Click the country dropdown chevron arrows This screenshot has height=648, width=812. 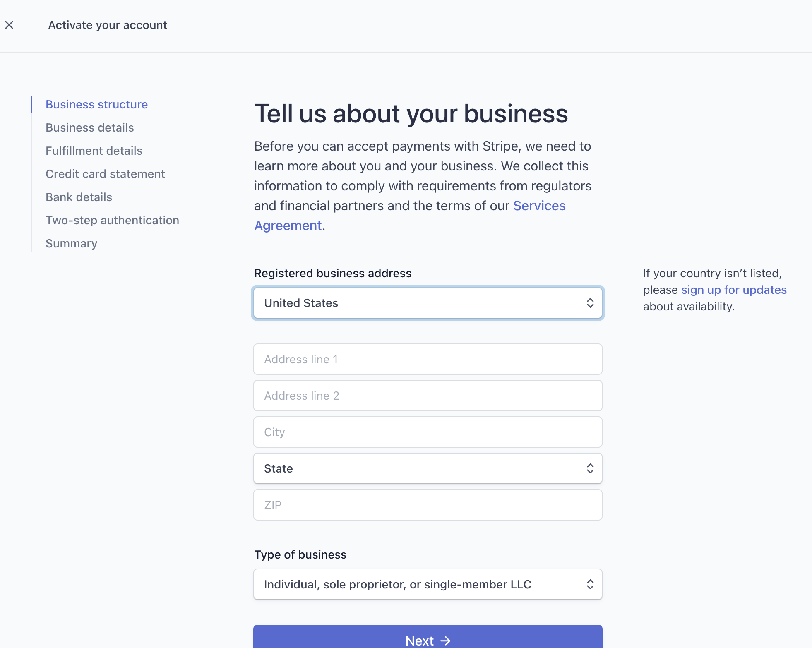590,303
